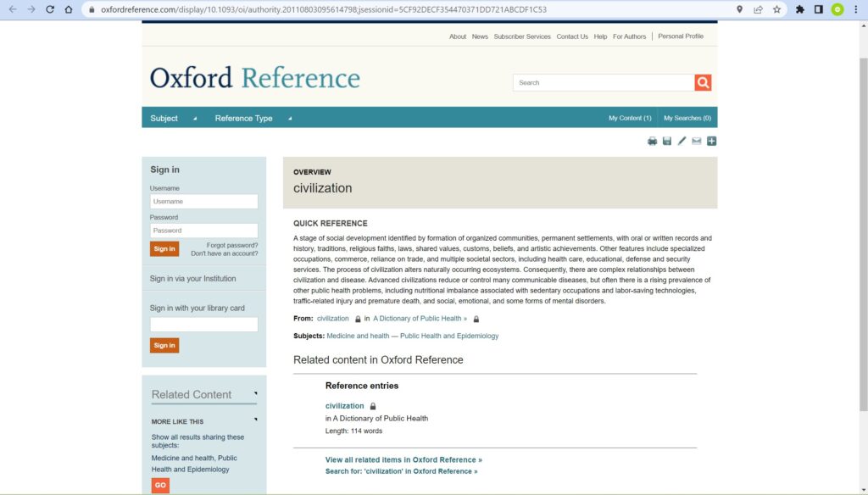Click the save floppy disk icon

667,141
